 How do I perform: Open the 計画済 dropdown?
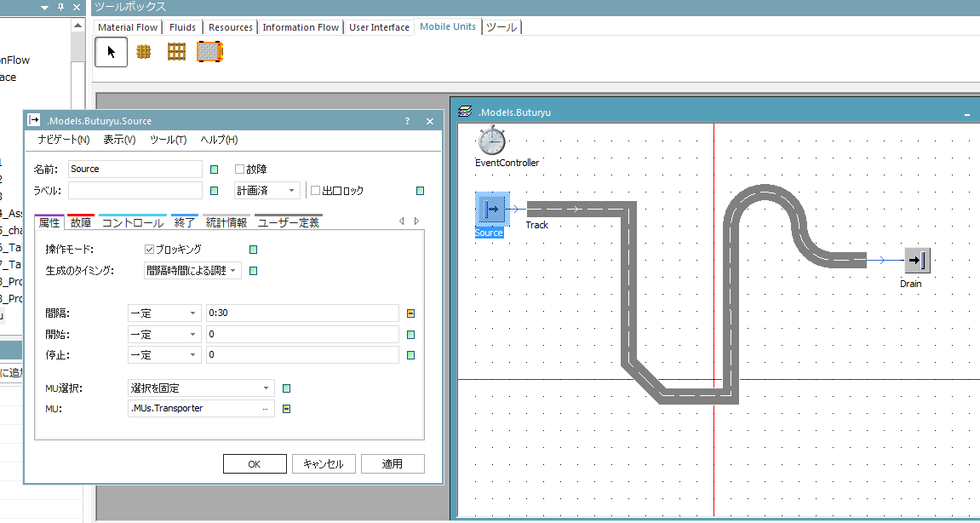pos(267,190)
